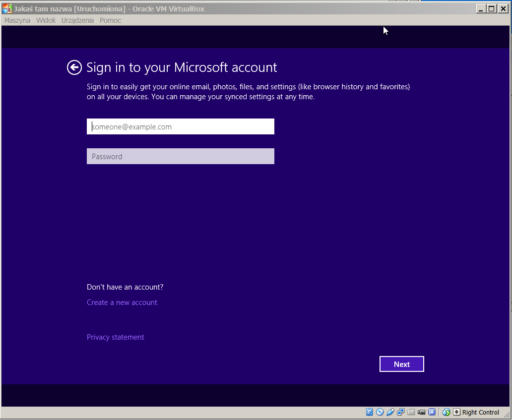Click the 'Don't have an account?' text
The image size is (512, 420).
(125, 287)
